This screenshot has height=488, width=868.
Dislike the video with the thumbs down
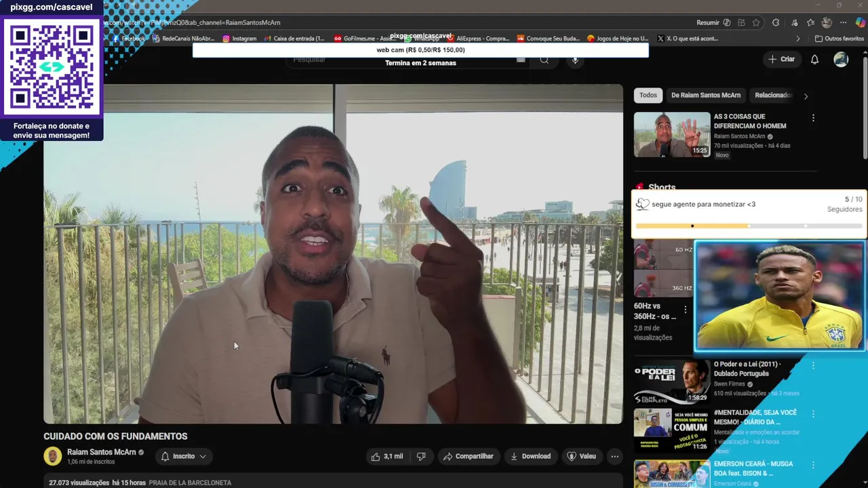pos(421,457)
